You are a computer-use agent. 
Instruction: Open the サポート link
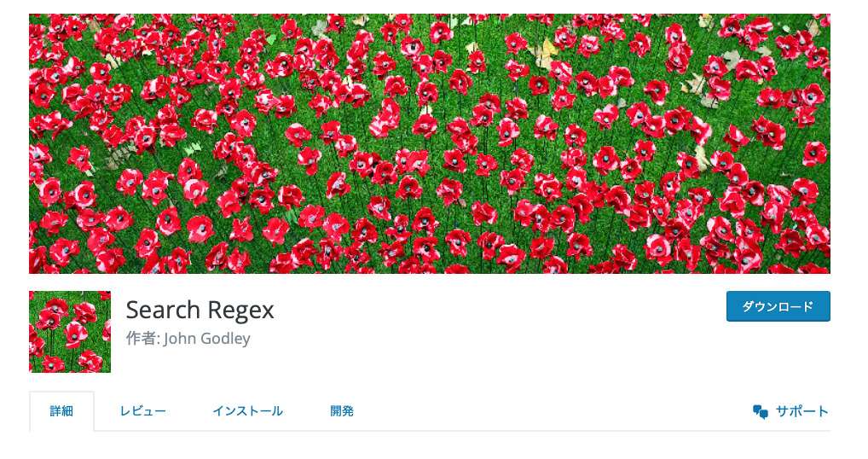click(801, 411)
